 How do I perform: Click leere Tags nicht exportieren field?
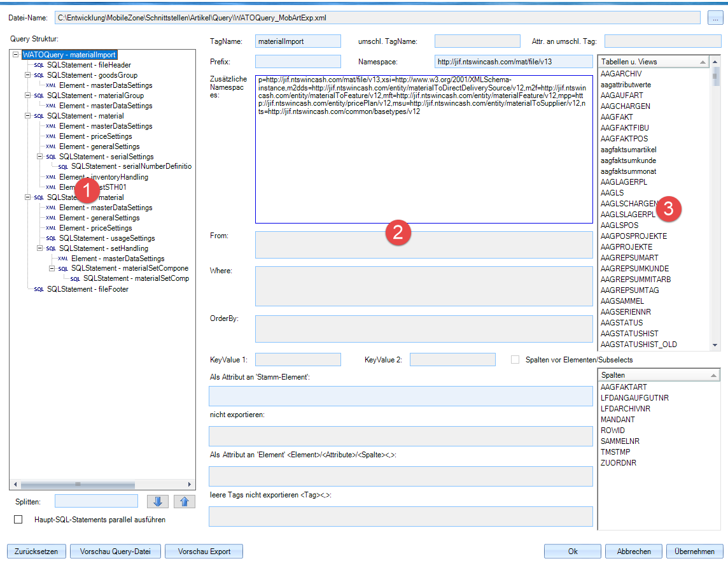(401, 517)
